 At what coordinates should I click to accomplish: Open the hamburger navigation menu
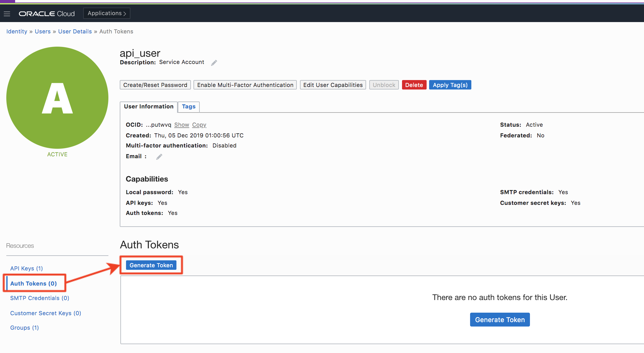[7, 14]
